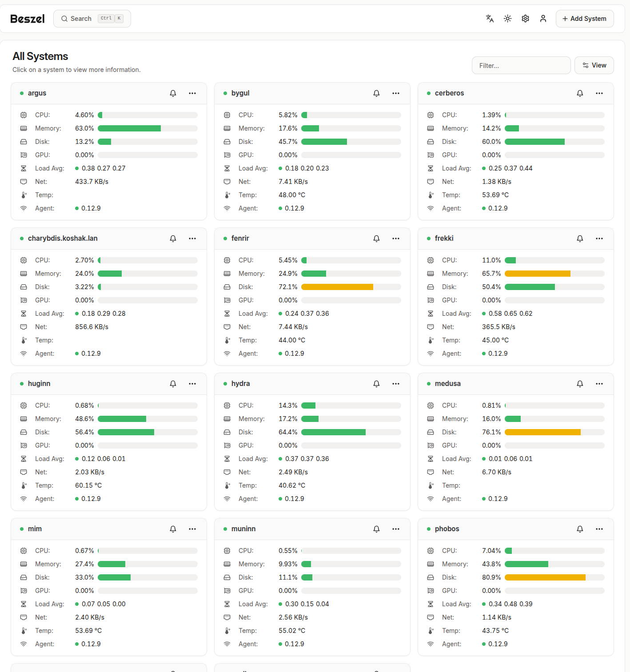Screen dimensions: 630x672
Task: Click the yellow Disk bar on medusa
Action: (x=542, y=432)
